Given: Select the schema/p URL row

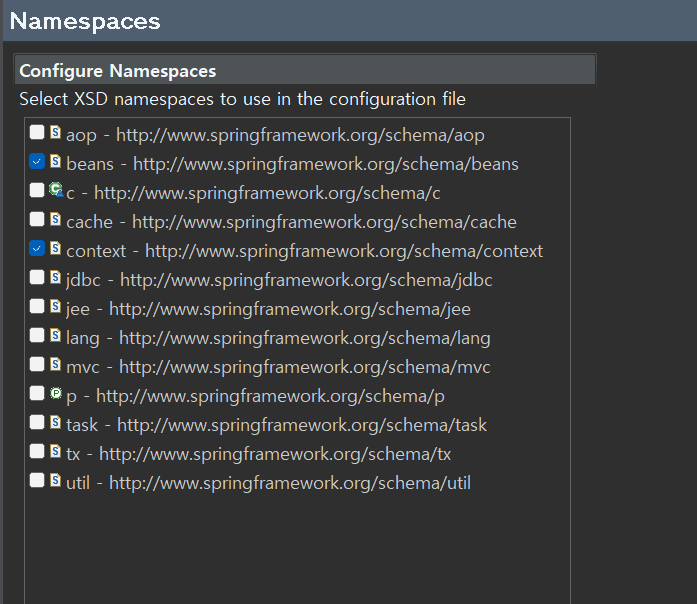Looking at the screenshot, I should coord(255,396).
